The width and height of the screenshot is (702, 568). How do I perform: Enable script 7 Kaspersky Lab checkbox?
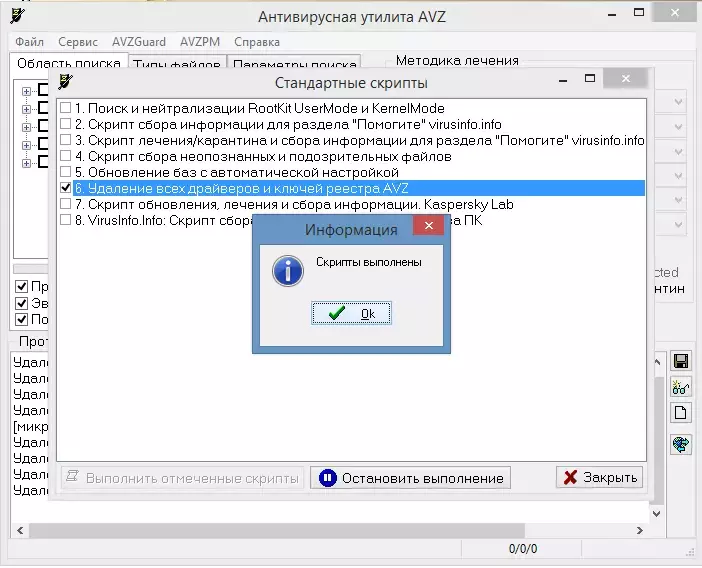65,204
